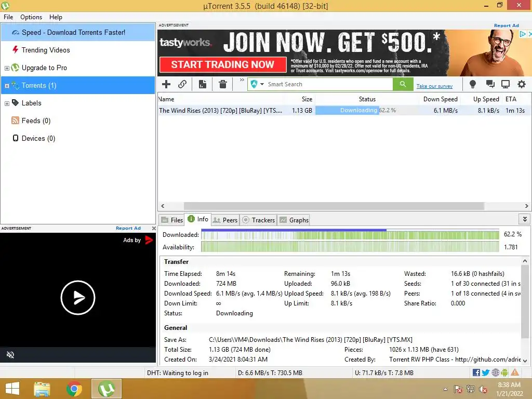Switch to the Info tab
This screenshot has width=532, height=399.
pos(198,219)
